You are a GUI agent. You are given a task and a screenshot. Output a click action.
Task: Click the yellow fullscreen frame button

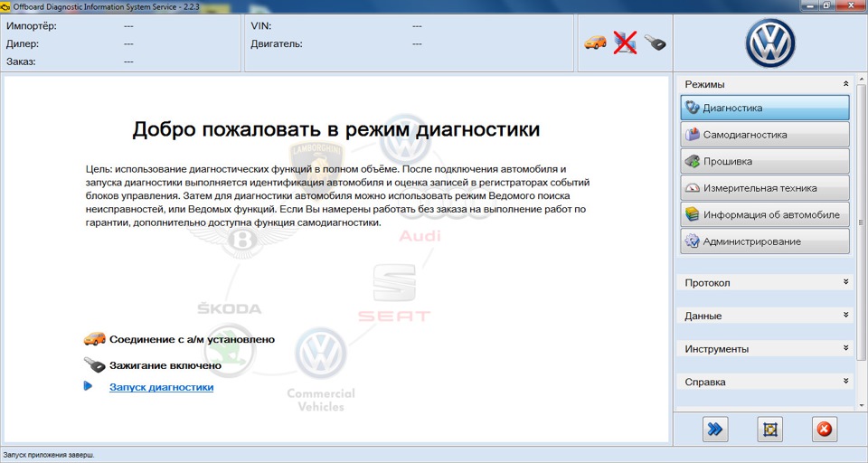click(769, 430)
